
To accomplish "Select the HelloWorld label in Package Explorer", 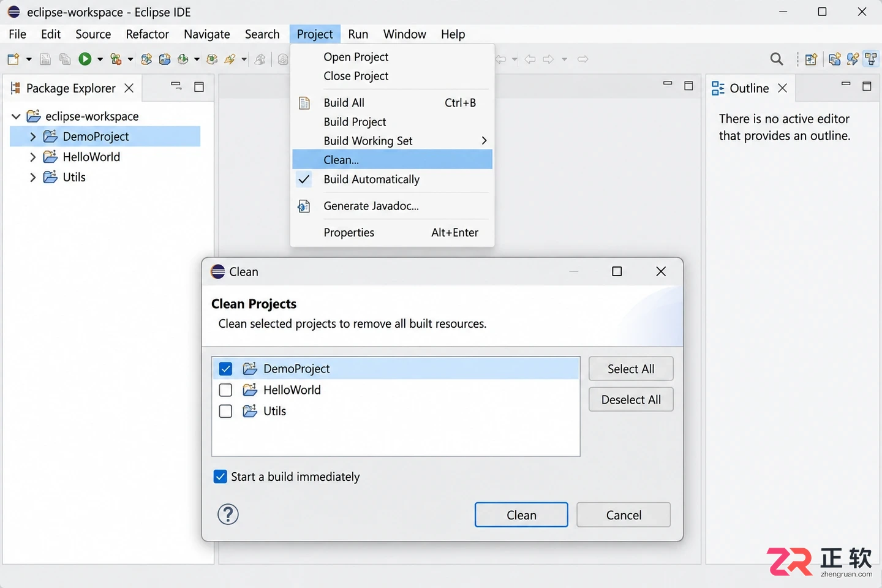I will [91, 157].
